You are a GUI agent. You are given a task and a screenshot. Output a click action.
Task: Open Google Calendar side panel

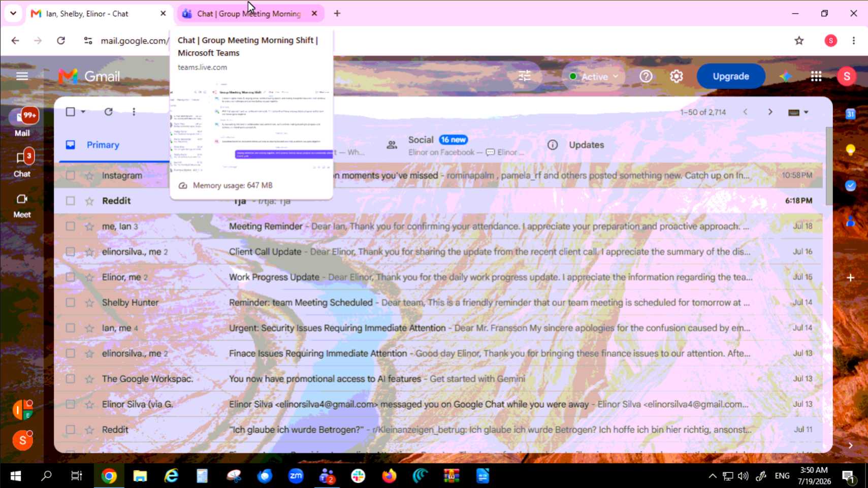[x=850, y=114]
